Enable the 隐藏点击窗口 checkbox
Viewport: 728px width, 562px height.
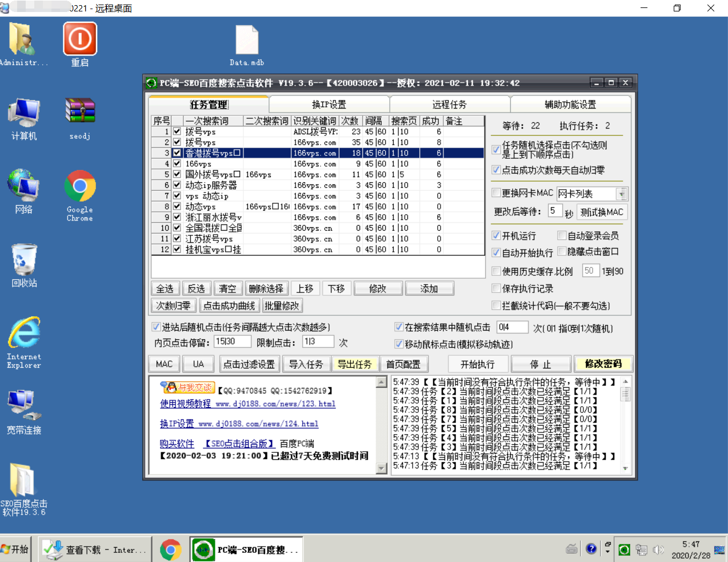[562, 251]
